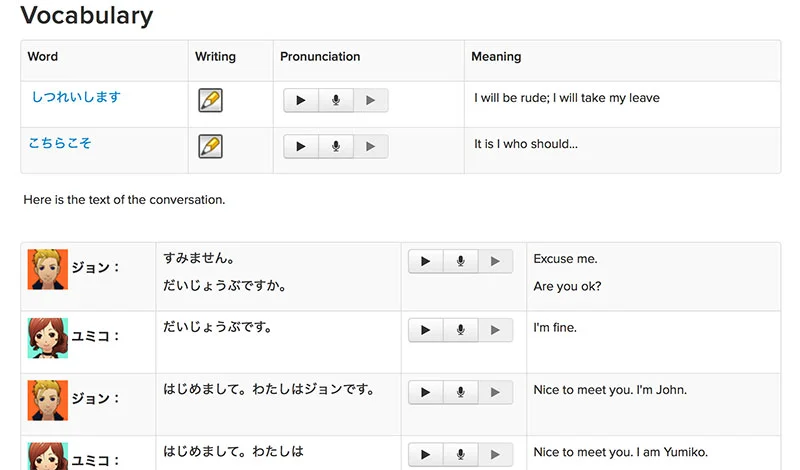
Task: Play pronunciation of しつれいします
Action: coord(301,100)
